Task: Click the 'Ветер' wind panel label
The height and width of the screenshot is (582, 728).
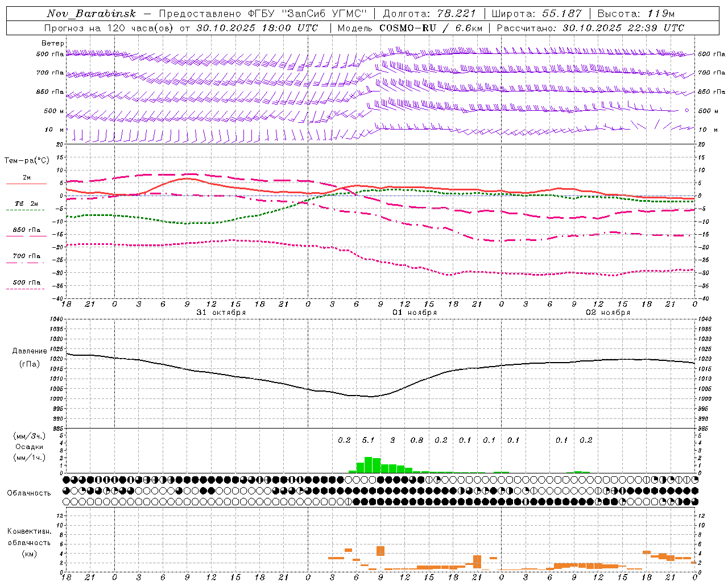Action: click(53, 43)
